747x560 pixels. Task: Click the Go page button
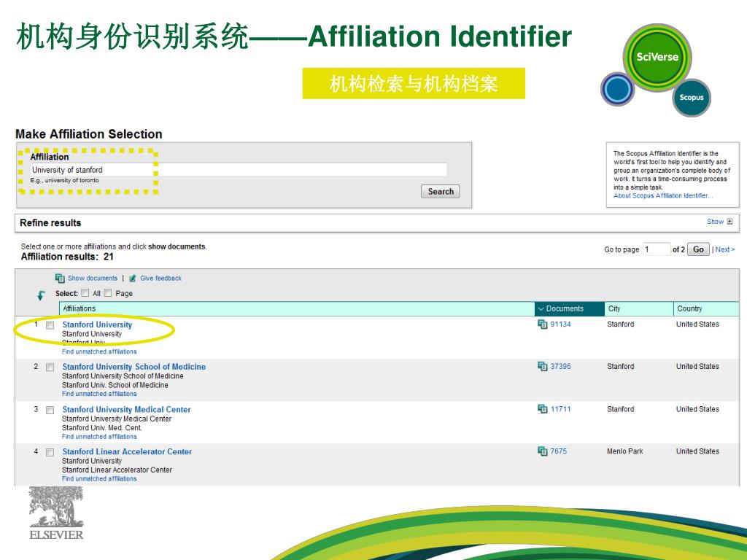[698, 249]
